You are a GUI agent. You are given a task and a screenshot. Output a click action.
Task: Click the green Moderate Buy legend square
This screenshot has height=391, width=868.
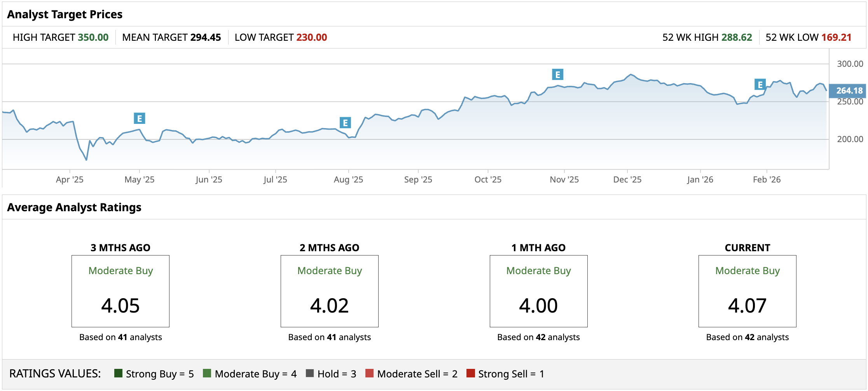(x=207, y=373)
